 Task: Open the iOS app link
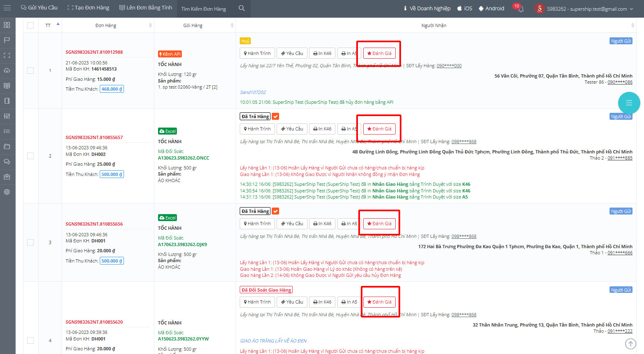pos(465,8)
